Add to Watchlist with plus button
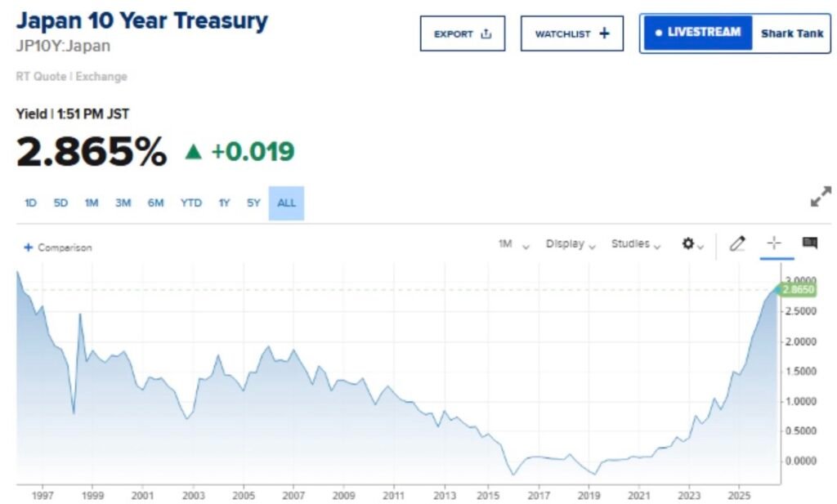This screenshot has width=837, height=504. (571, 33)
